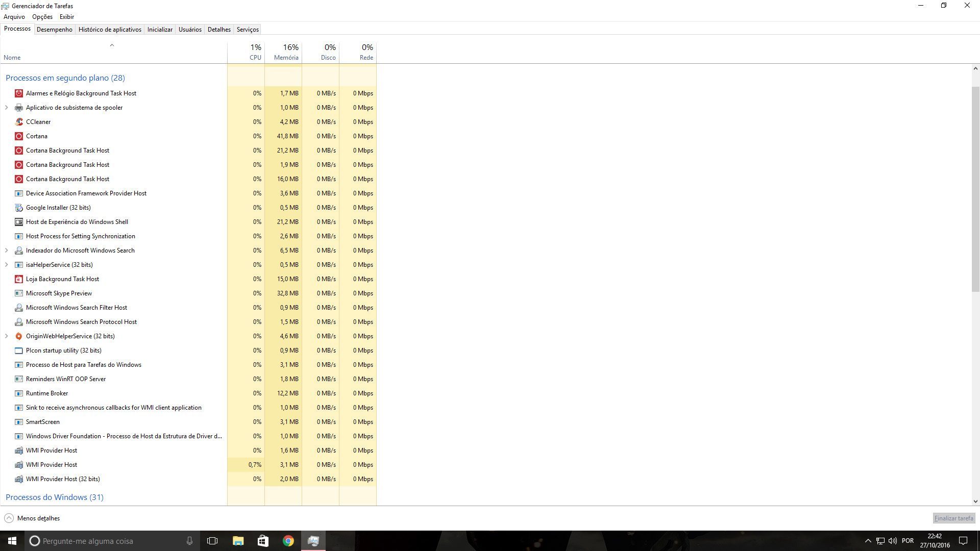Image resolution: width=980 pixels, height=551 pixels.
Task: Click the Cortana microphone icon
Action: pos(189,541)
